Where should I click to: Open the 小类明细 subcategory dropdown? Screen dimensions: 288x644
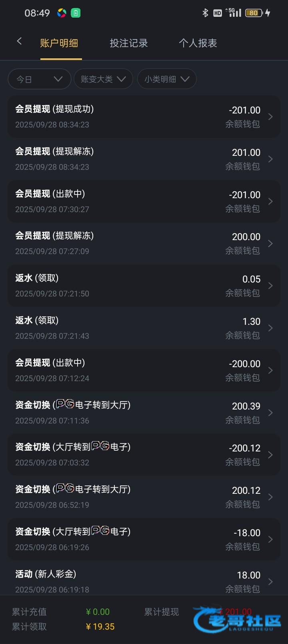(167, 79)
